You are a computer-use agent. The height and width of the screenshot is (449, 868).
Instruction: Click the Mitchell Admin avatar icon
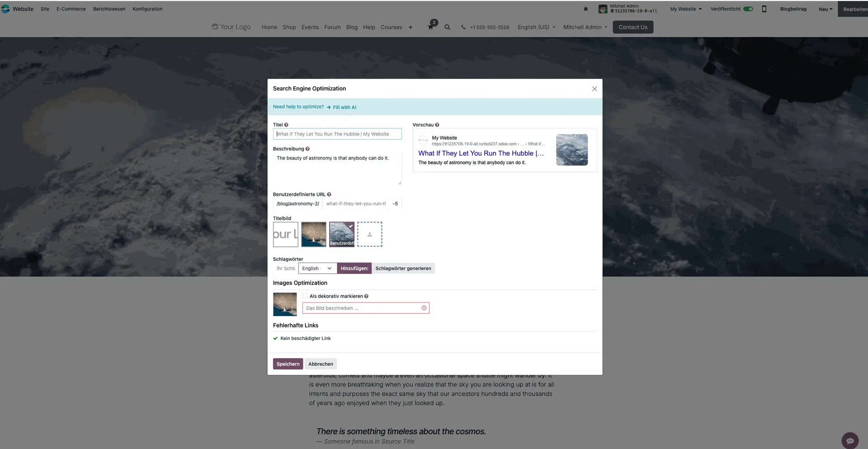pos(602,9)
